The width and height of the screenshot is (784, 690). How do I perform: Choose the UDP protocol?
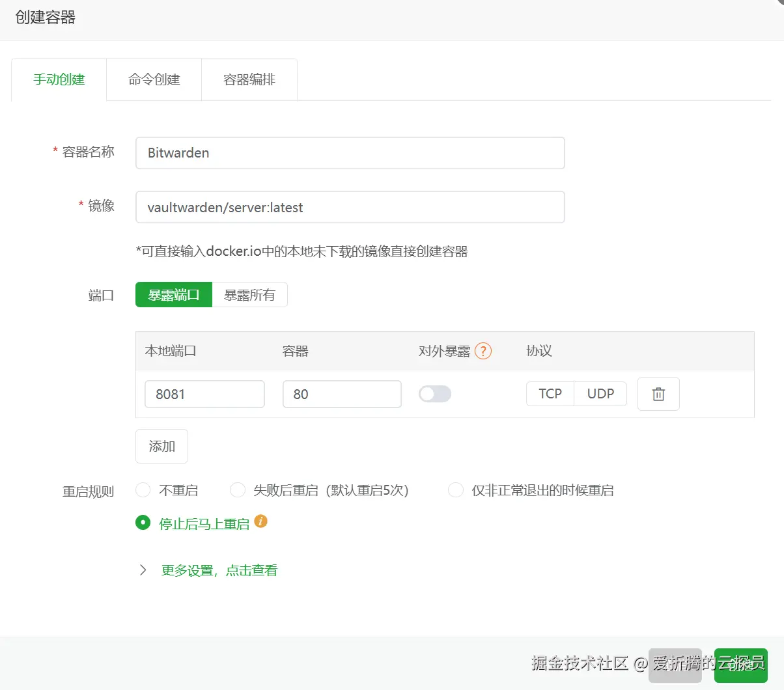(x=600, y=394)
